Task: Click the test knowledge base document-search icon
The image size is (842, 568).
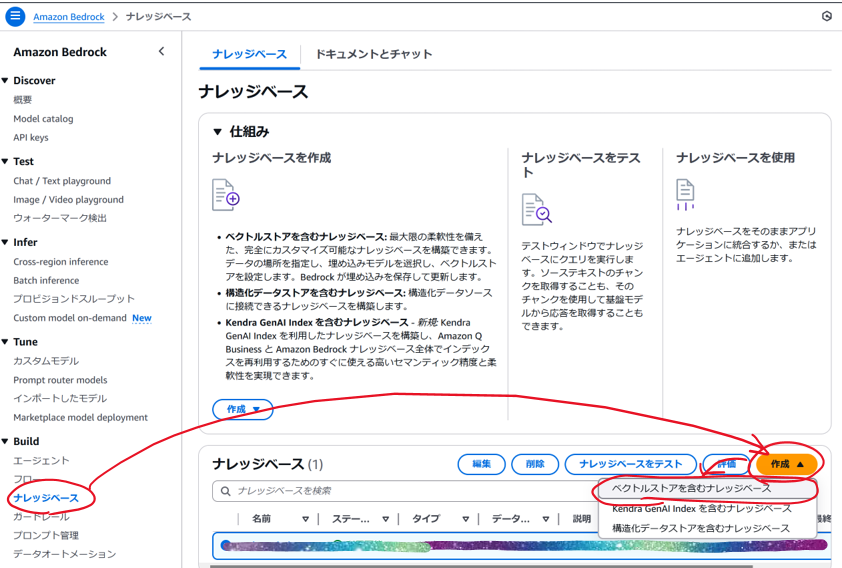Action: point(536,209)
